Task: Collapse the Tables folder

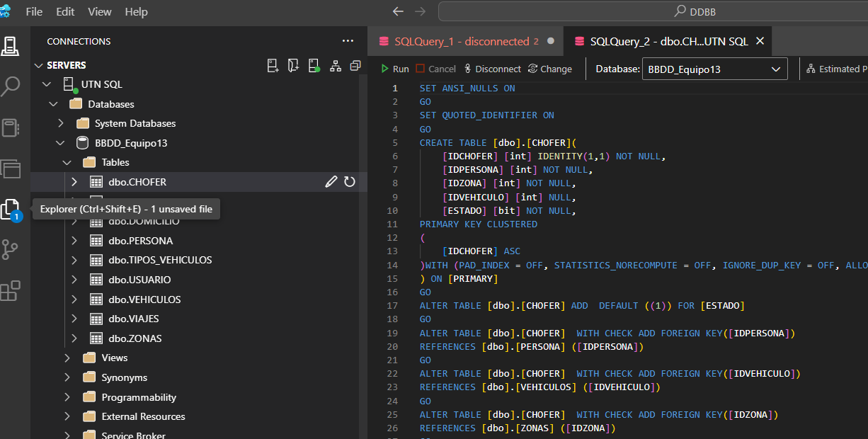Action: click(x=67, y=162)
